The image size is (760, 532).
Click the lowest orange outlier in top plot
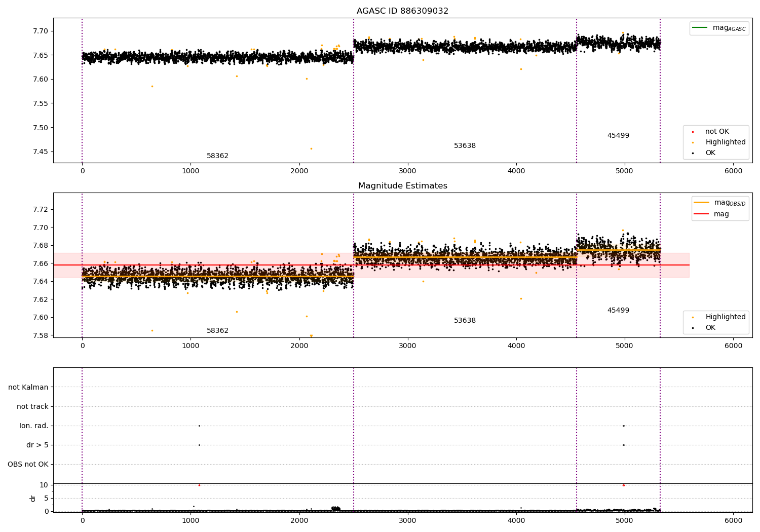coord(311,148)
